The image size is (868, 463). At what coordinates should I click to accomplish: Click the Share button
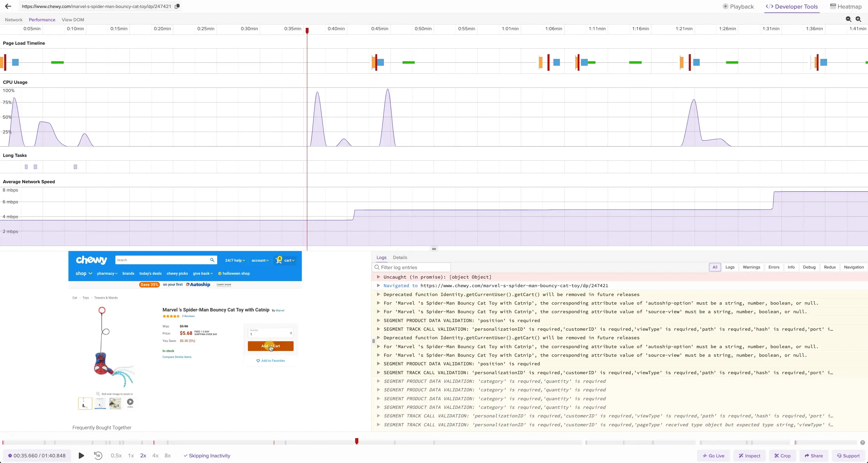[813, 456]
